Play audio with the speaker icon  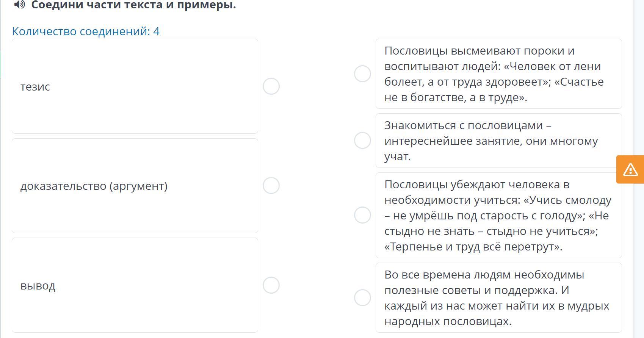click(19, 5)
